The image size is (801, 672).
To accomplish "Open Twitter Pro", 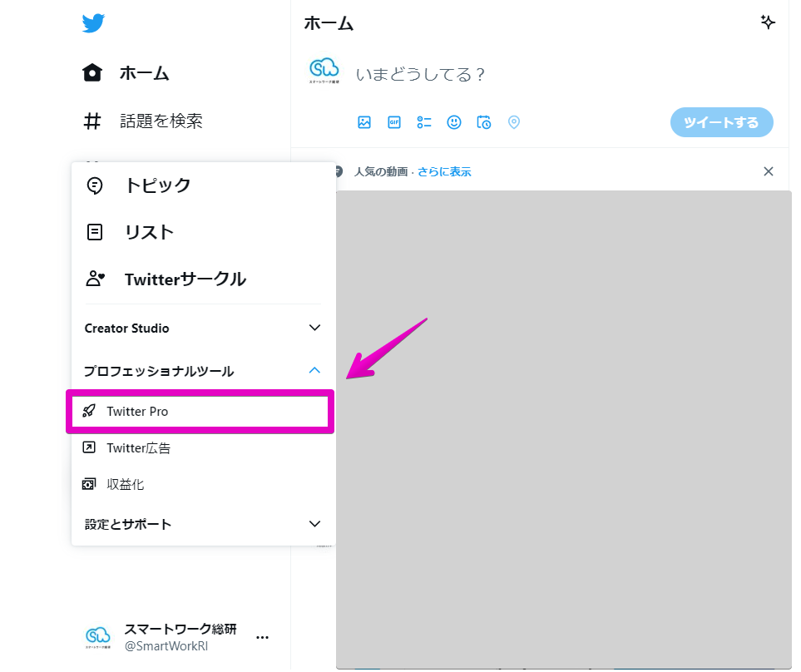I will point(200,412).
